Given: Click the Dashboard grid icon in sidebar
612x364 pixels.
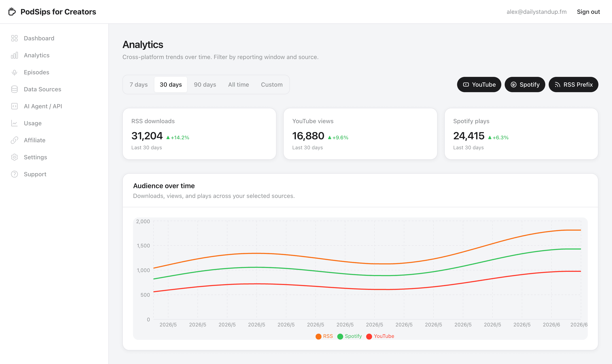Looking at the screenshot, I should 14,38.
